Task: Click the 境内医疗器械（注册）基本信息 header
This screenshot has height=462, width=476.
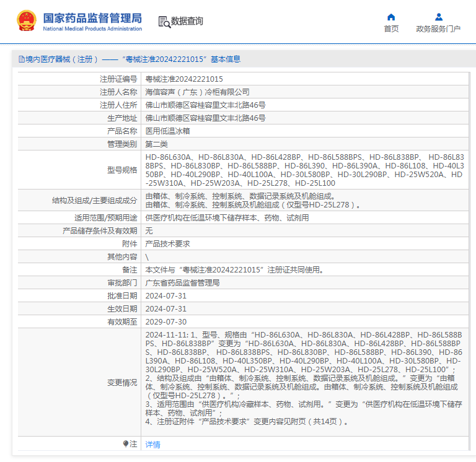Action: (130, 59)
